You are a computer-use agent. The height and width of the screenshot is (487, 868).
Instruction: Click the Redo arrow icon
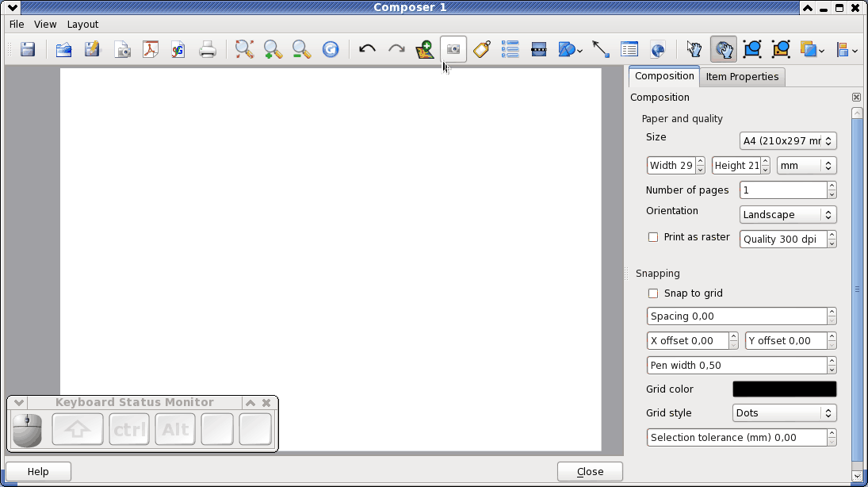coord(396,49)
